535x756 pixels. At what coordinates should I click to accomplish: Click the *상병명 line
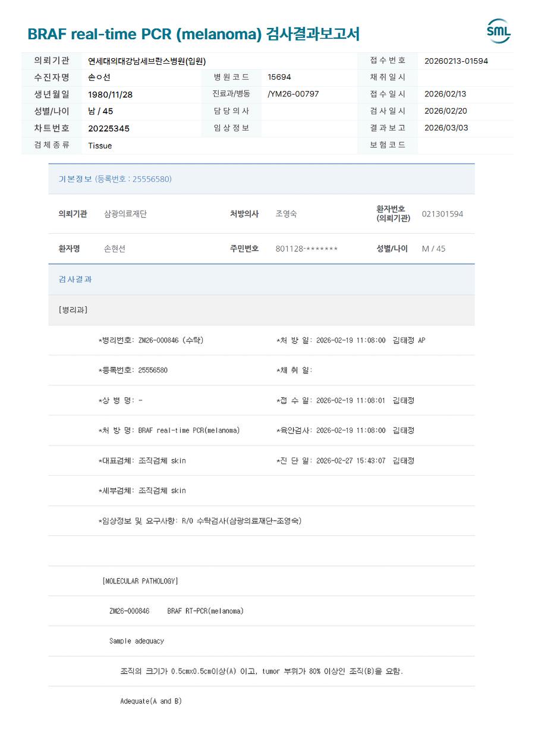click(x=120, y=400)
